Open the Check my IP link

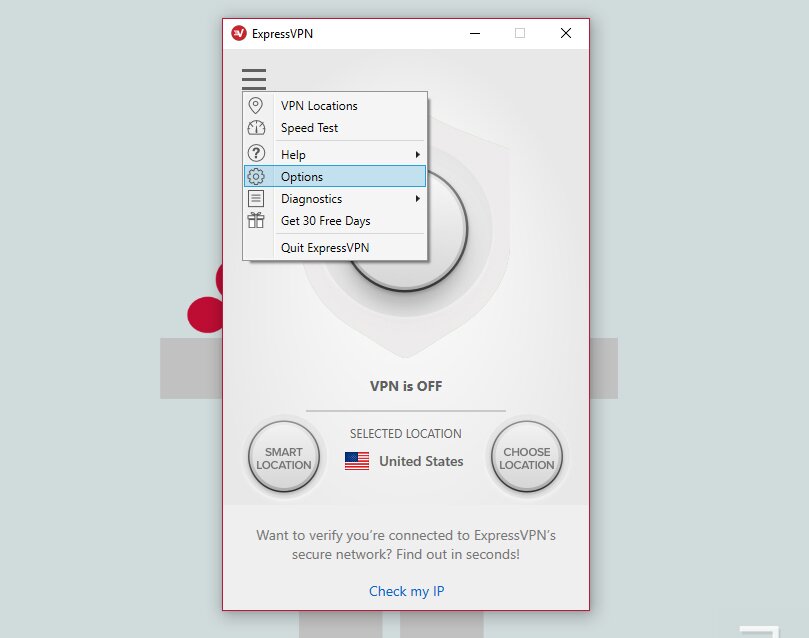(407, 591)
